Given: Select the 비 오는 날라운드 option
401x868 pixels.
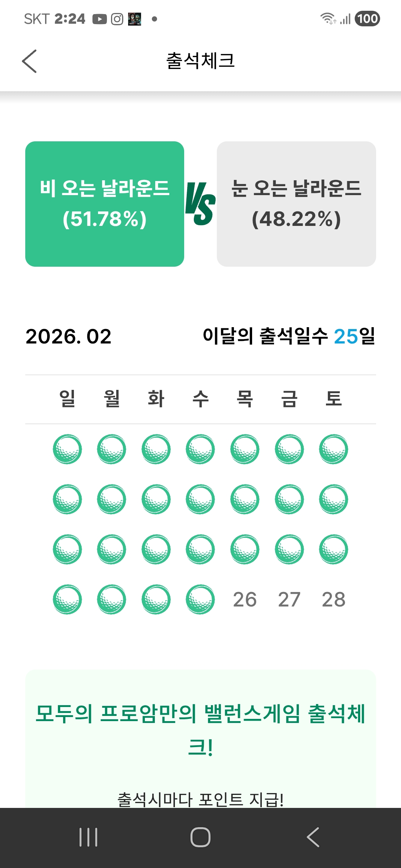Looking at the screenshot, I should click(105, 204).
